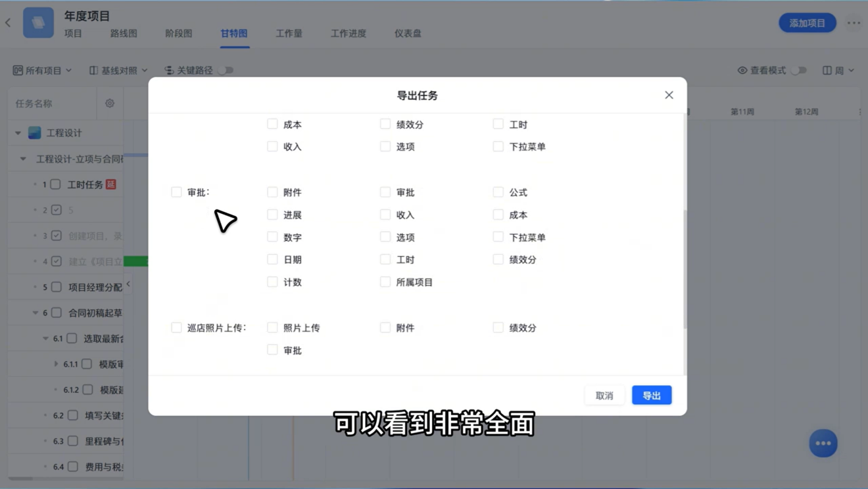Check 工时 in the 审批 group

pyautogui.click(x=385, y=259)
